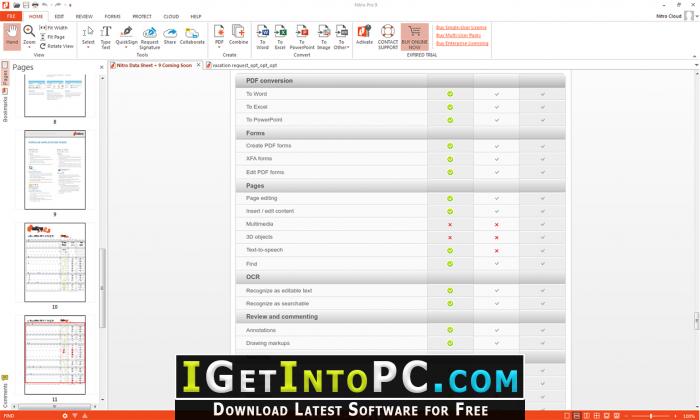Screen dimensions: 700x420
Task: Activate the Select tool
Action: 88,35
